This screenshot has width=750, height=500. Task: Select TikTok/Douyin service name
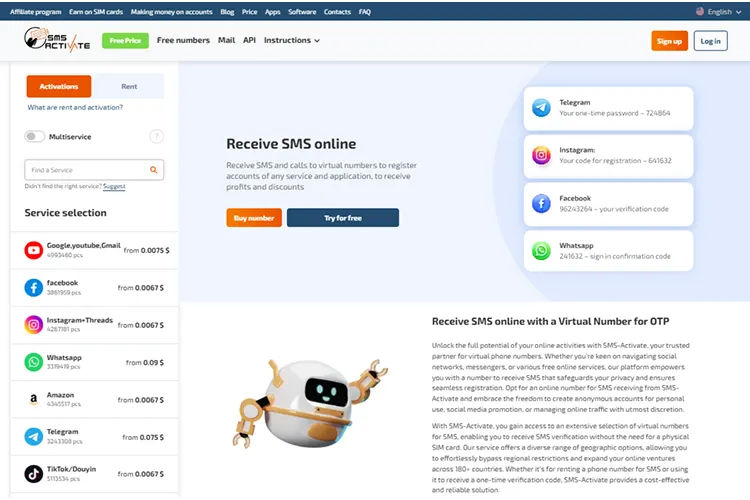(71, 469)
